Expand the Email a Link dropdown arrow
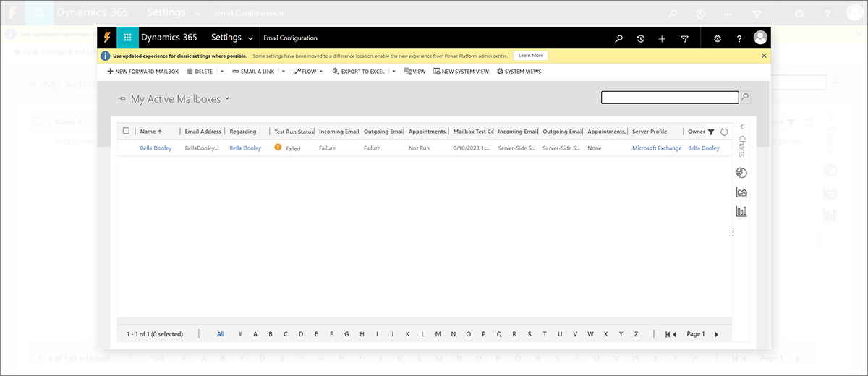 click(x=284, y=72)
